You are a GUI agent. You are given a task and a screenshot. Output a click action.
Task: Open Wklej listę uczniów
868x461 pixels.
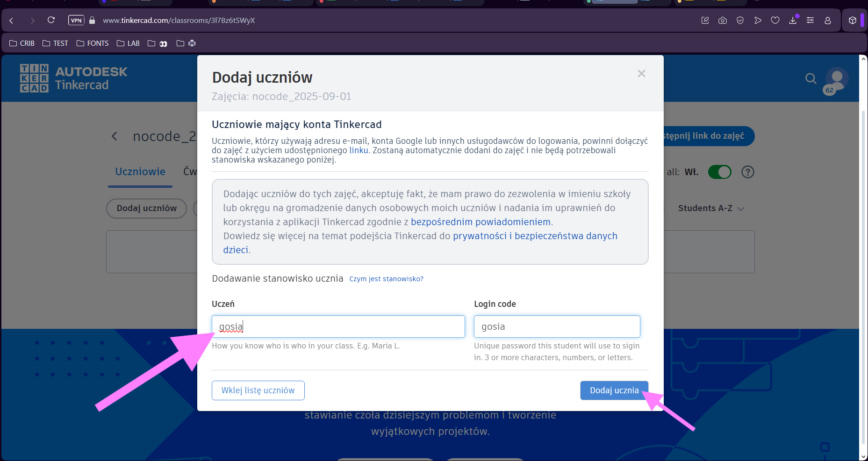tap(258, 390)
